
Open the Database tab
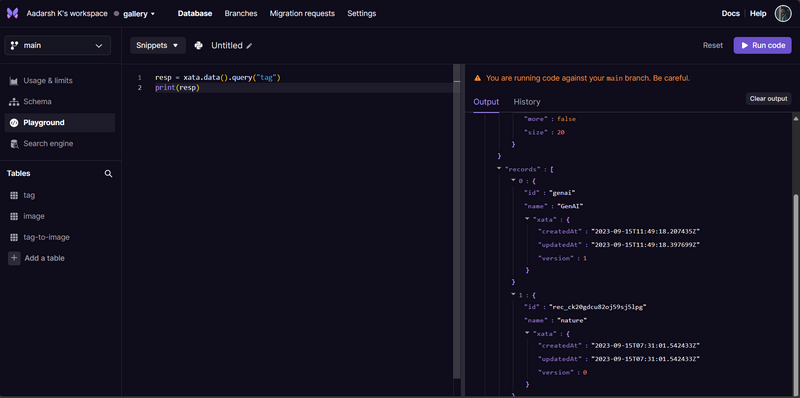(x=195, y=14)
